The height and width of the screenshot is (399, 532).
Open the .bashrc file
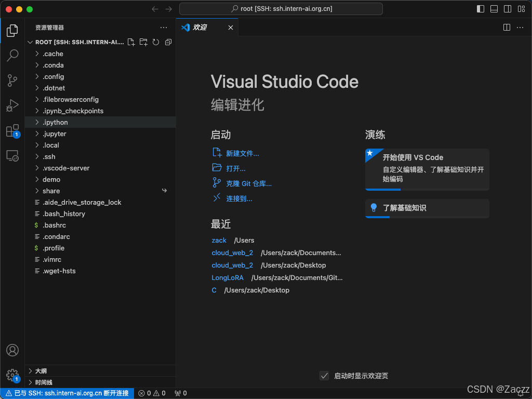pos(100,225)
